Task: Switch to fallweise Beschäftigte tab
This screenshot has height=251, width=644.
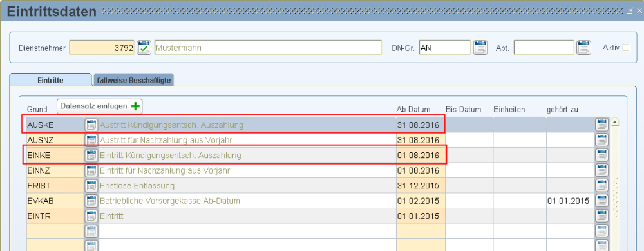Action: (134, 80)
